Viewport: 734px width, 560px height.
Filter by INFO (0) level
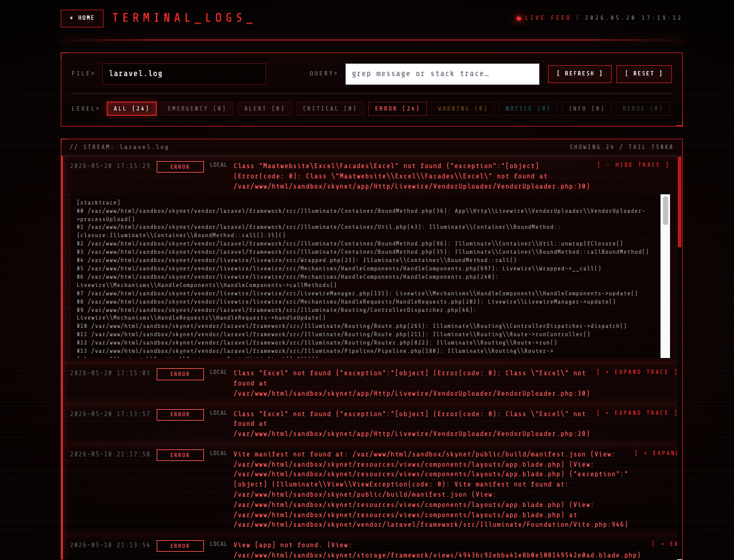pos(586,109)
